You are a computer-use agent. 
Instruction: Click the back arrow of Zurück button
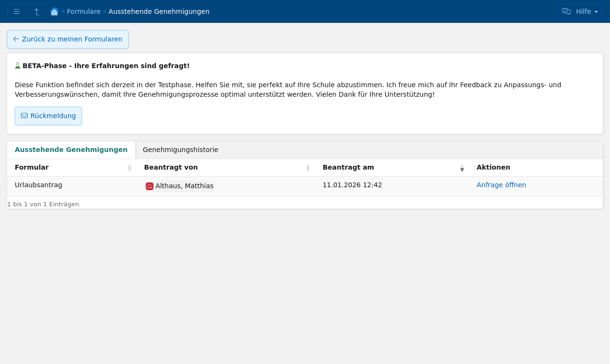point(16,39)
